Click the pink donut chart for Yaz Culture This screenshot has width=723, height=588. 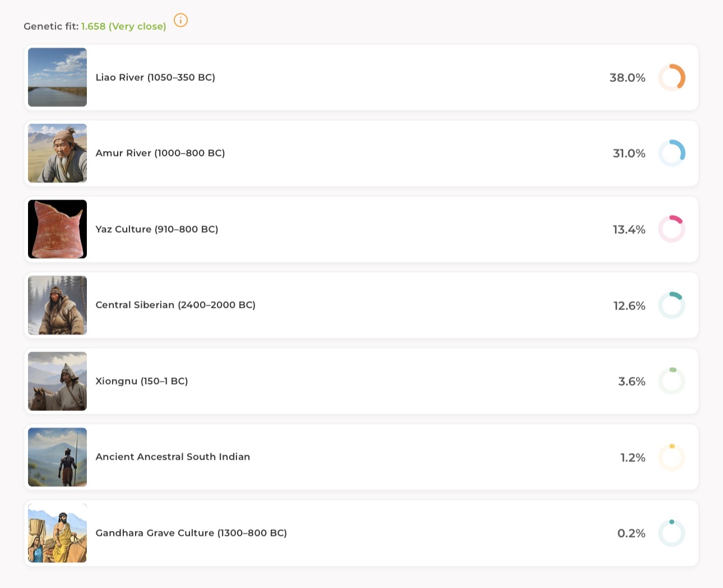coord(671,229)
